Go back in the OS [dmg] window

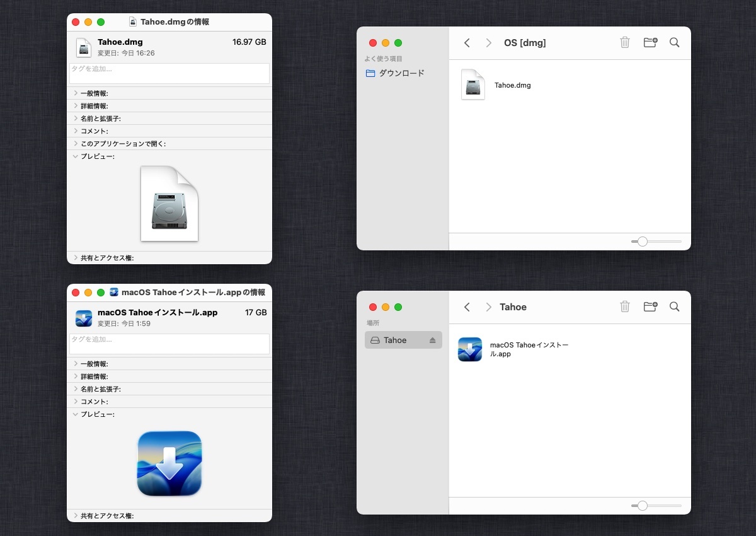[467, 43]
